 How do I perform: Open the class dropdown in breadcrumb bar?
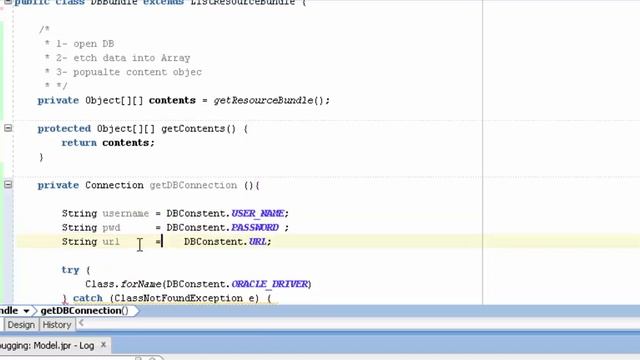(26, 311)
